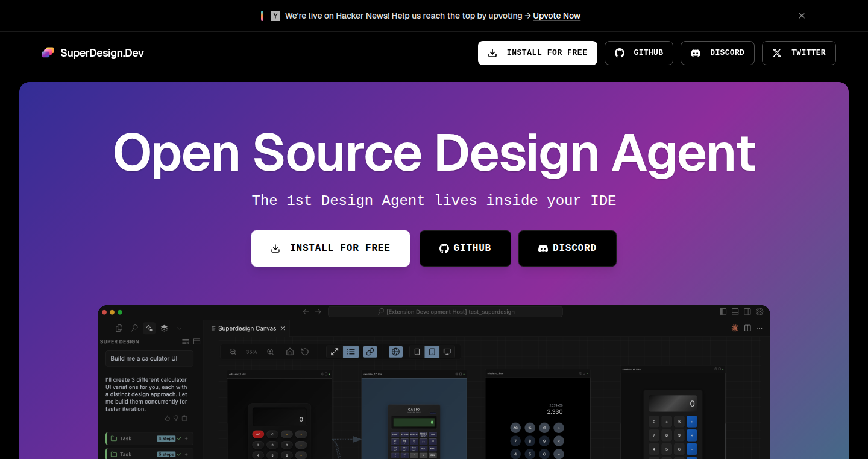Open the SuperDesign.Dev logo home link
The height and width of the screenshot is (459, 868).
click(x=93, y=52)
